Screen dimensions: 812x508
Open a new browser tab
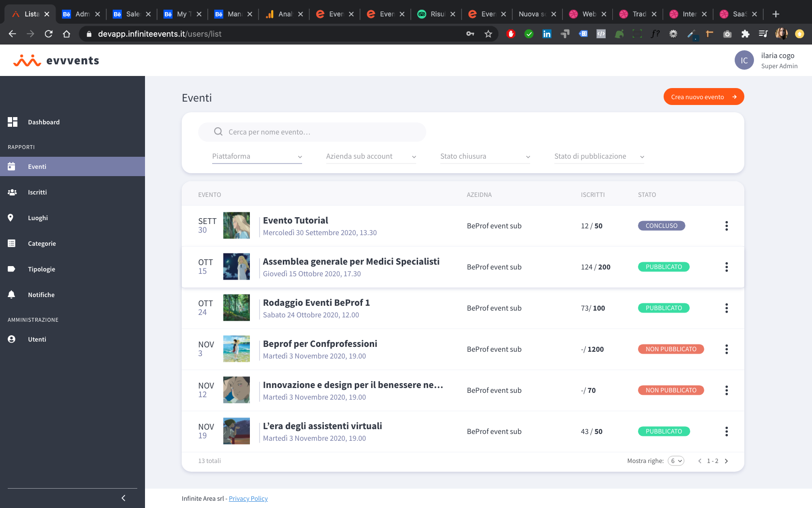776,14
